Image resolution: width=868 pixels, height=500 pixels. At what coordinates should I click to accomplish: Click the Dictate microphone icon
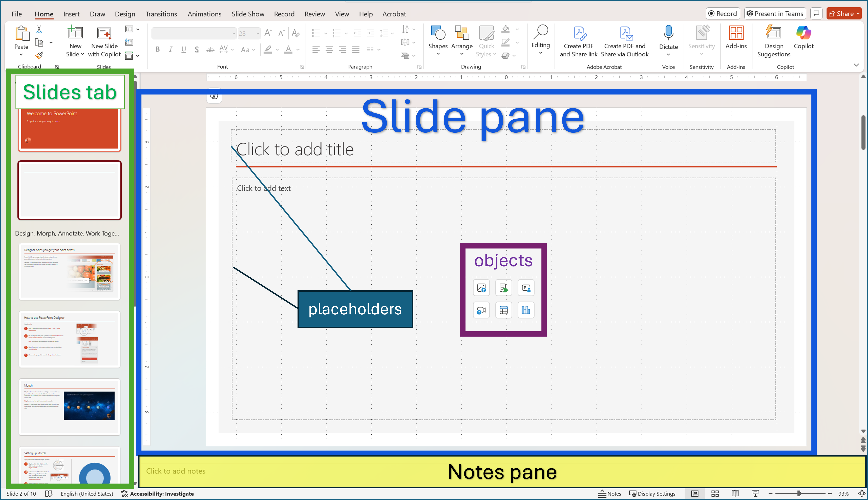(668, 33)
